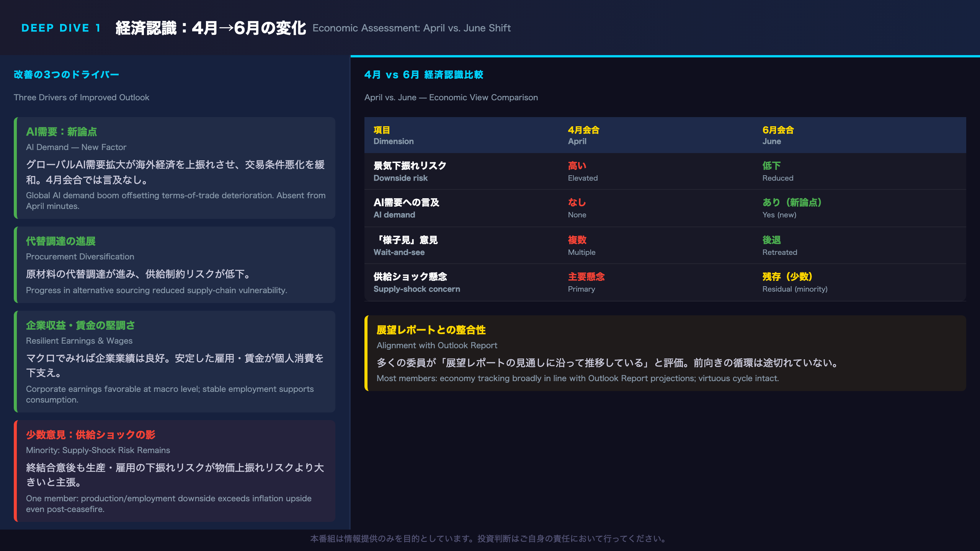This screenshot has width=980, height=551.
Task: Click the 'Global AI demand boom offsetting' description
Action: (x=176, y=201)
